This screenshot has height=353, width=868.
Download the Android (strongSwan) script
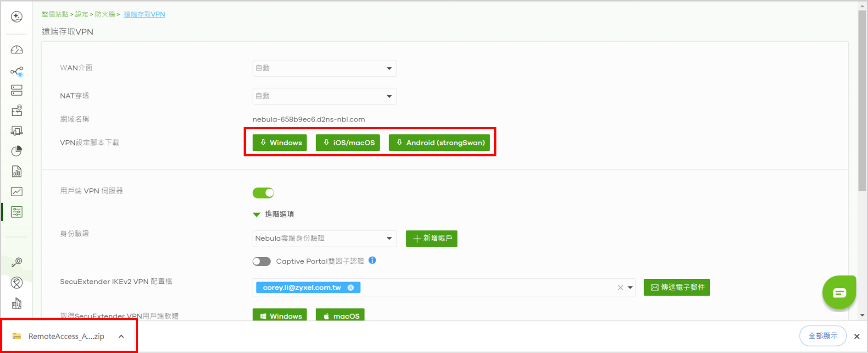pos(440,143)
